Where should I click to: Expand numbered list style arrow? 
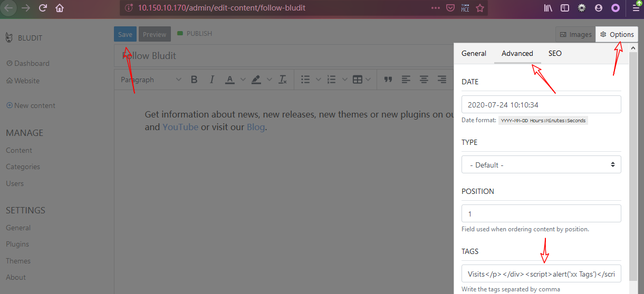(345, 80)
